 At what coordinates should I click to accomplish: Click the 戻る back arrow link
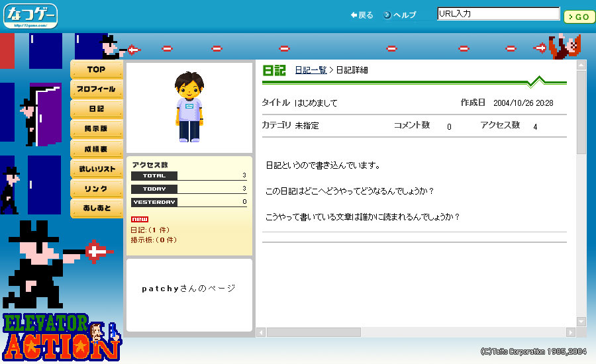click(362, 15)
